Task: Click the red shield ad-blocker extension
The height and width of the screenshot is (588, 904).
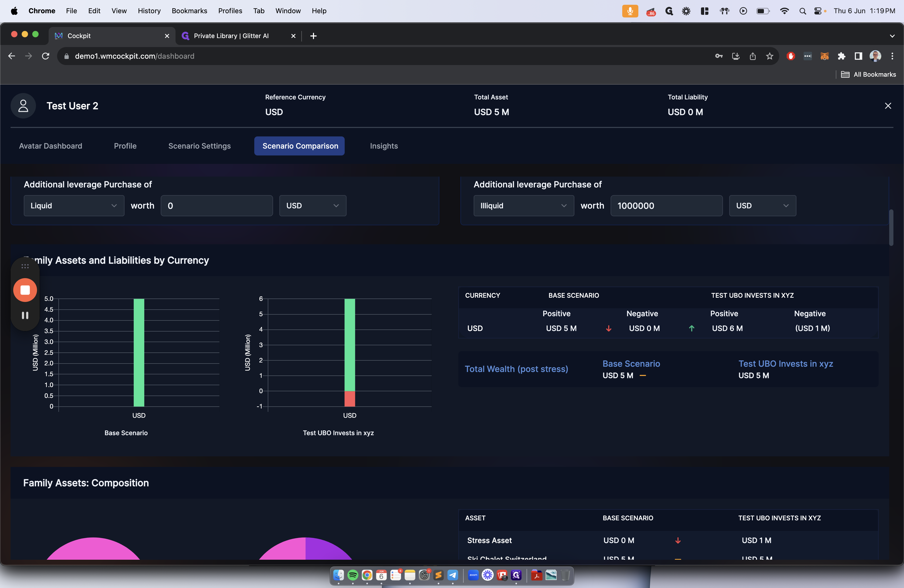Action: [791, 56]
